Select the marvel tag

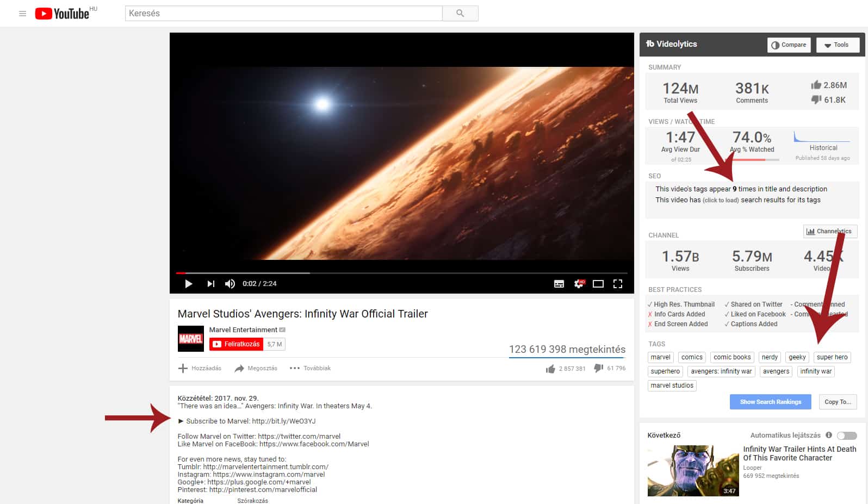click(x=660, y=357)
